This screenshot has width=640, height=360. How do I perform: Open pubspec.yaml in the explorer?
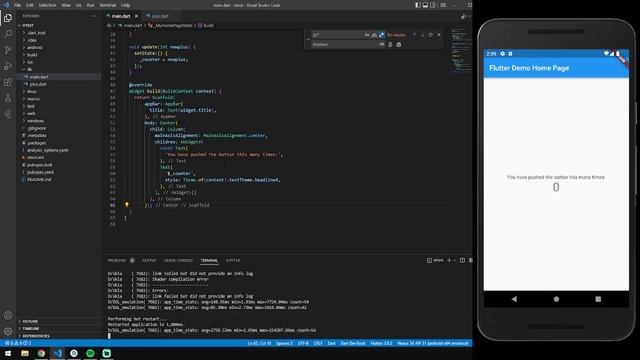[59, 172]
